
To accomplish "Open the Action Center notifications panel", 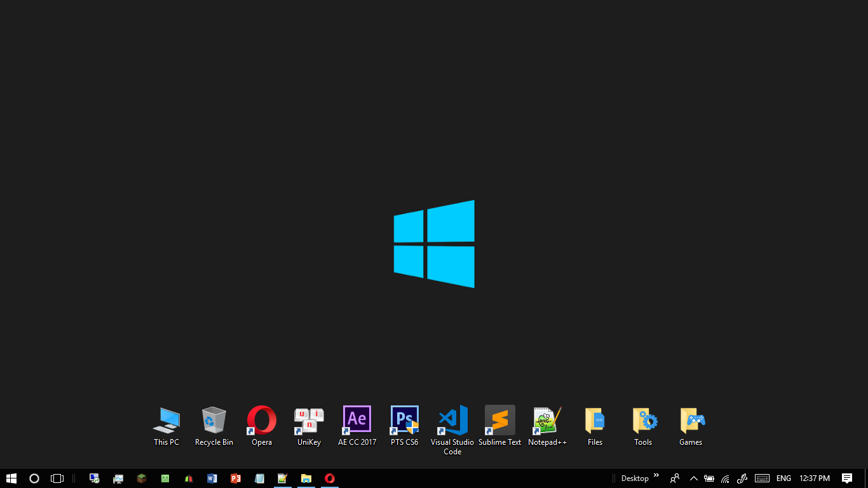I will pos(847,478).
